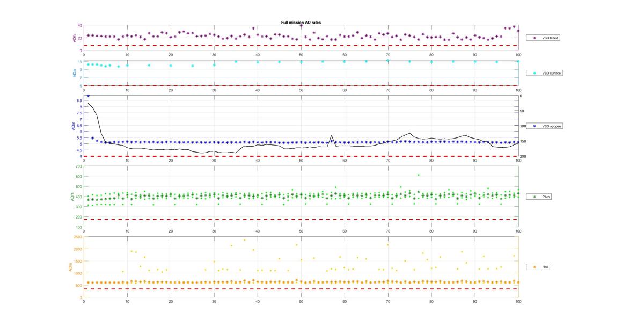Click the 2500 tick on Roll y-axis
644x334 pixels.
click(x=78, y=237)
